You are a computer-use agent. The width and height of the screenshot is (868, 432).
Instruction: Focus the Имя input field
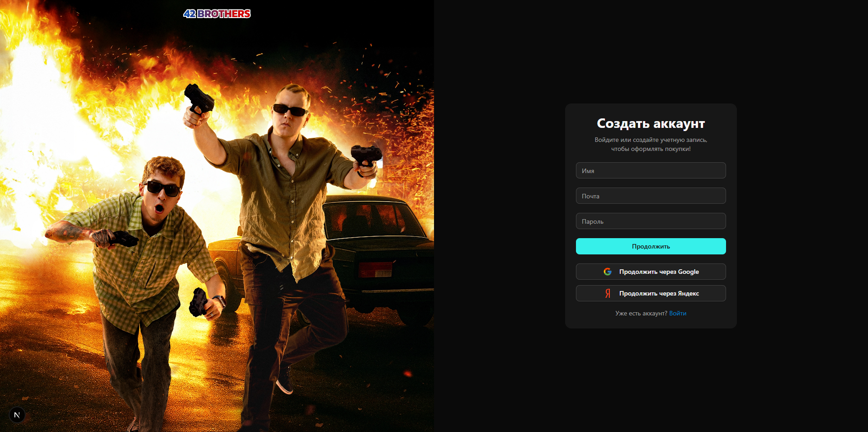[x=651, y=170]
